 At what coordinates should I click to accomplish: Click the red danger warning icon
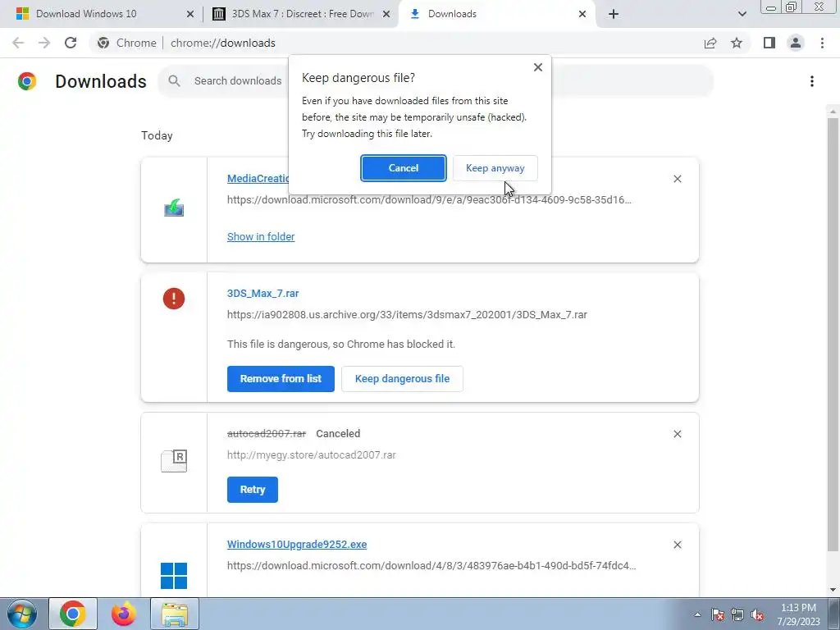click(x=174, y=299)
